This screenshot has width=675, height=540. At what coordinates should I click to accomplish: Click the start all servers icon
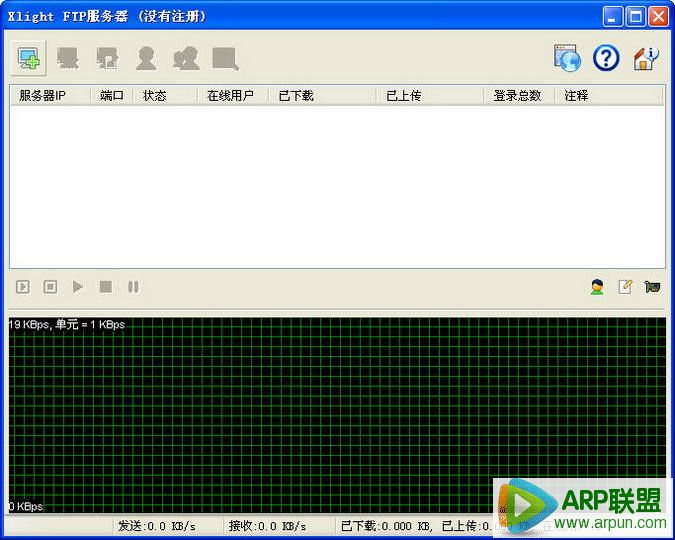[23, 286]
